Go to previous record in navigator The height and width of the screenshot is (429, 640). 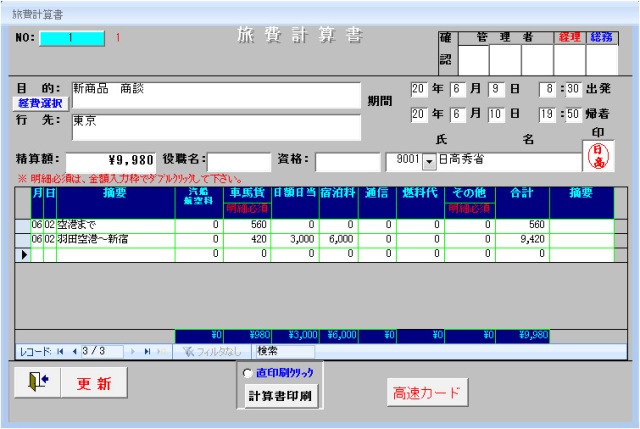pos(72,352)
